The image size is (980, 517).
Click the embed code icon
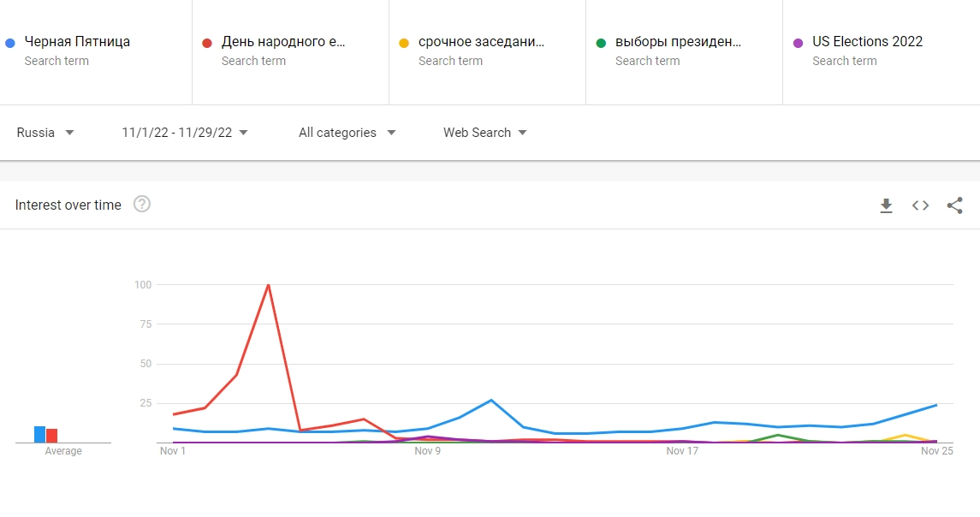920,205
